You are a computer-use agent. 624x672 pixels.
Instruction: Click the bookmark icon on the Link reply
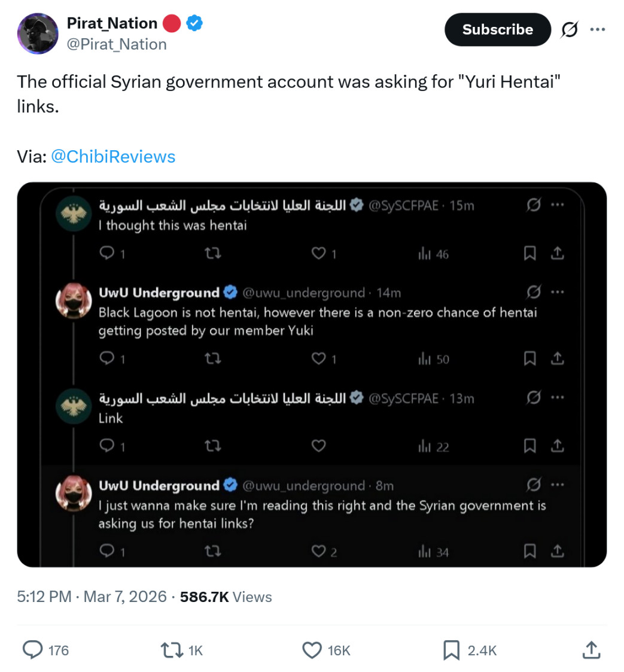pos(530,446)
